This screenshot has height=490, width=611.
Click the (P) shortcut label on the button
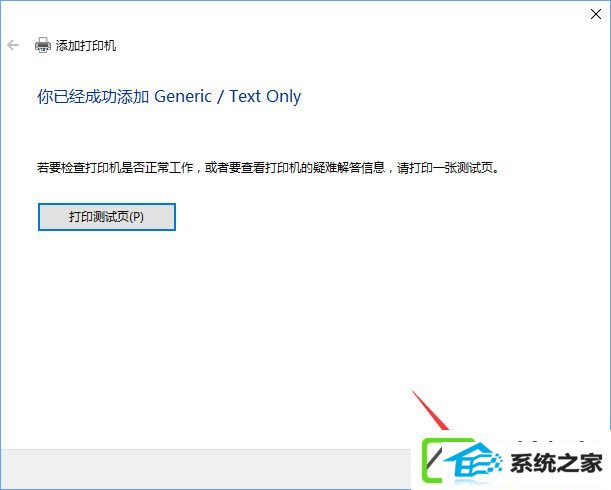coord(136,217)
